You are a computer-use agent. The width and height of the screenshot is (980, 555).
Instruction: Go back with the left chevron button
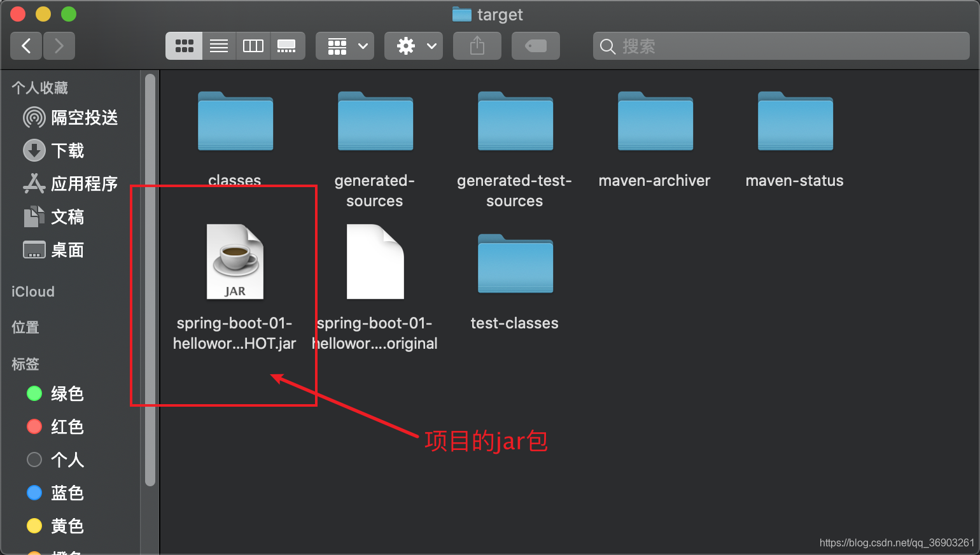(26, 46)
